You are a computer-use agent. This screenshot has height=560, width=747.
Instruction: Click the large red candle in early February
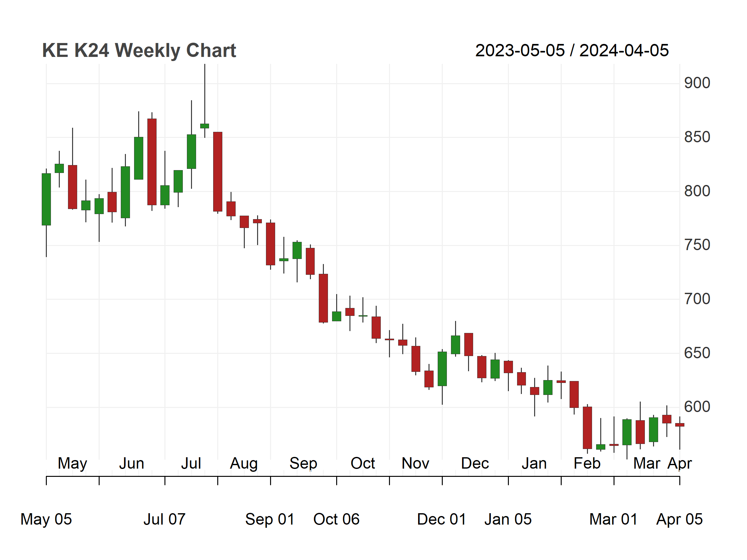click(x=587, y=428)
